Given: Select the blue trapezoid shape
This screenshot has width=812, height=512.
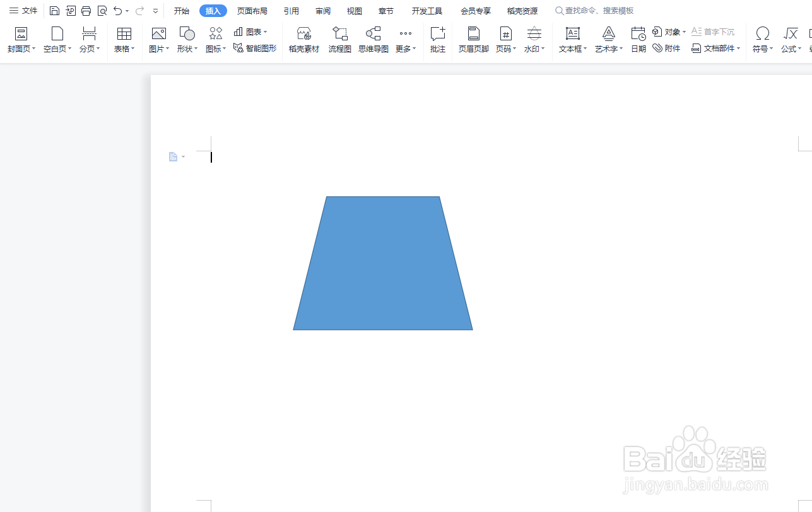Looking at the screenshot, I should click(x=383, y=263).
